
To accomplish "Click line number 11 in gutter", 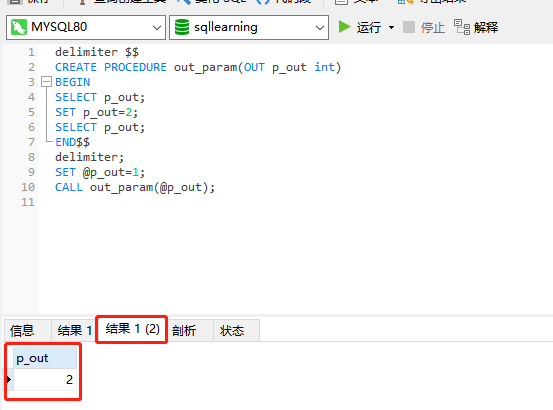I will coord(28,202).
